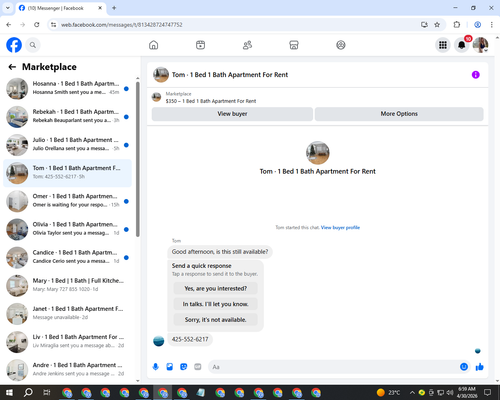Send quick reply "Yes, are you interested?"

216,289
